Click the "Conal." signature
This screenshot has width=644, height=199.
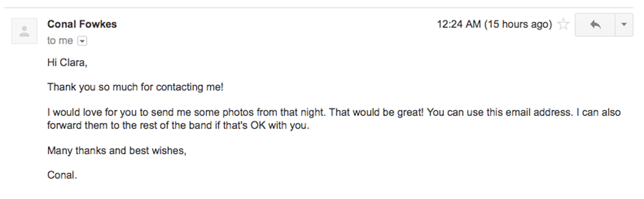click(62, 176)
